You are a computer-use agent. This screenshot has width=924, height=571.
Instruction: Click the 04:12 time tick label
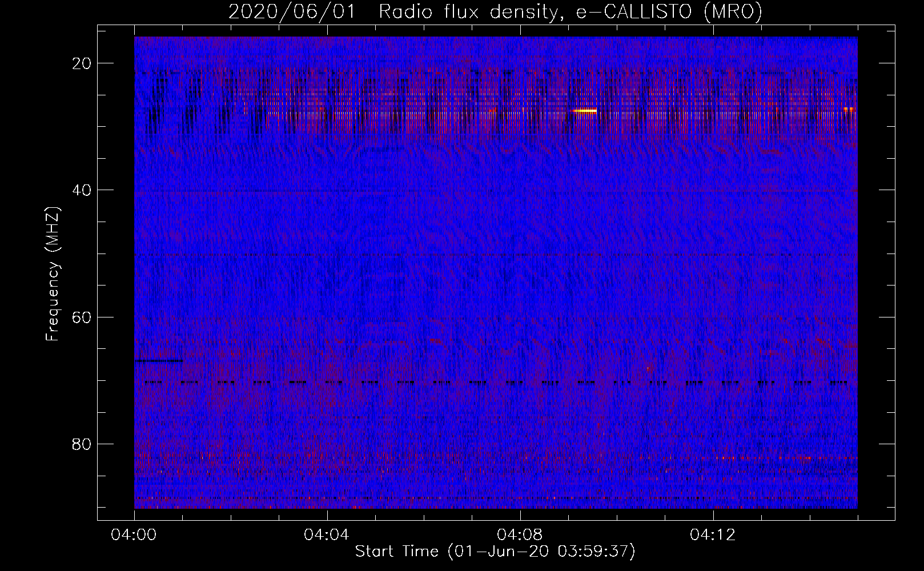coord(713,535)
